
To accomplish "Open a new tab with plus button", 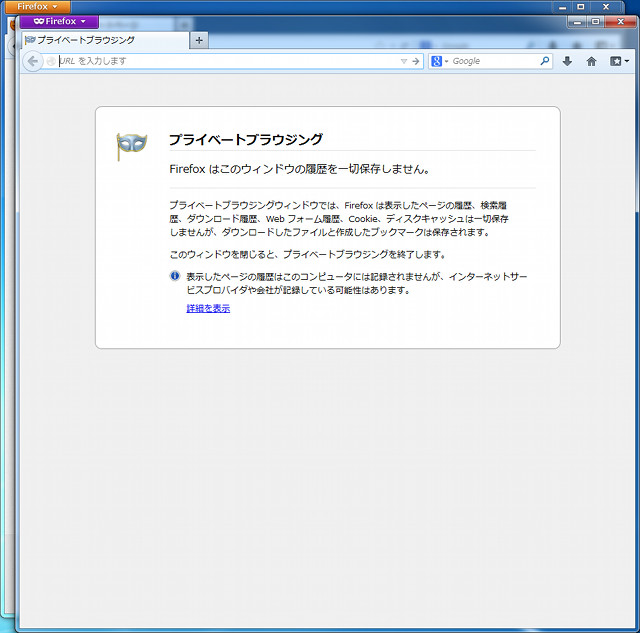I will click(199, 40).
